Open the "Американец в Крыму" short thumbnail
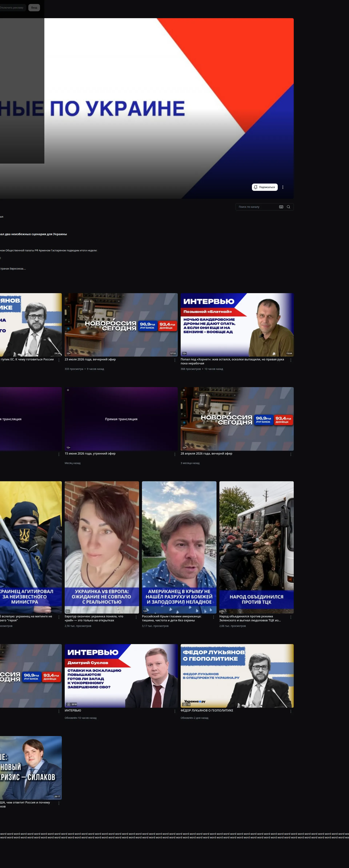Image resolution: width=349 pixels, height=868 pixels. (x=179, y=547)
